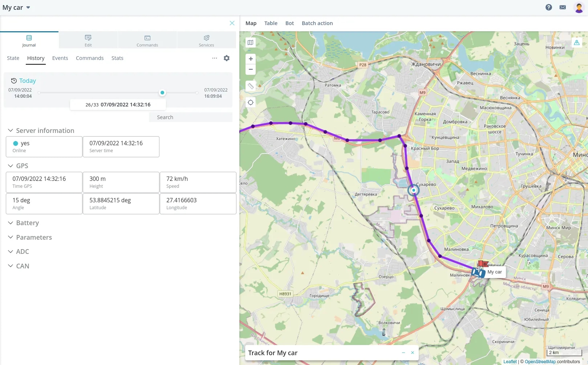Viewport: 588px width, 365px height.
Task: Click the history timeline slider handle
Action: [x=162, y=93]
